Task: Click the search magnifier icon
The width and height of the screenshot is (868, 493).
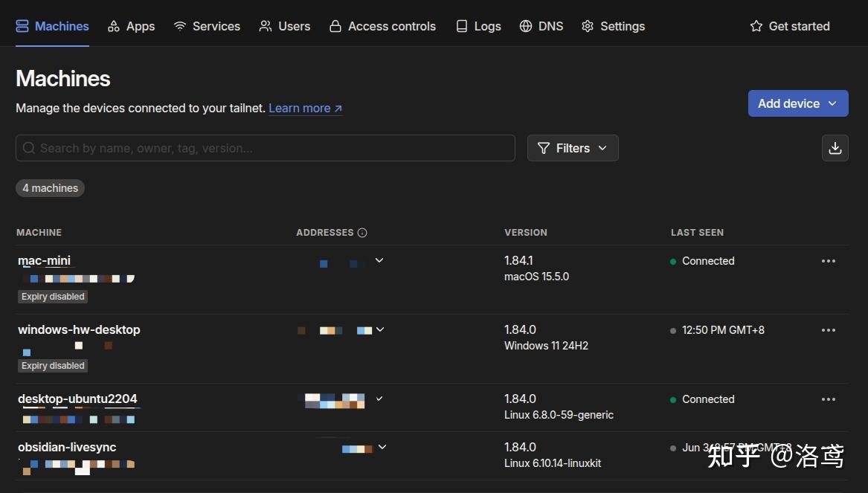Action: click(x=28, y=148)
